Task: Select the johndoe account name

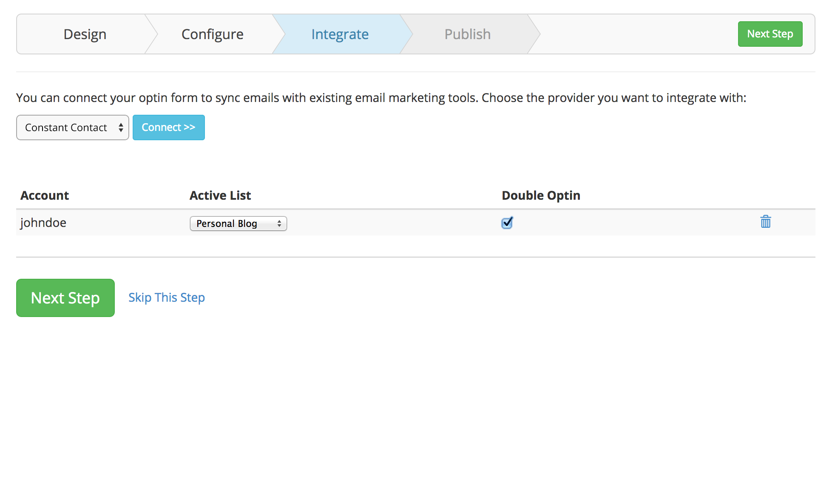Action: point(43,223)
